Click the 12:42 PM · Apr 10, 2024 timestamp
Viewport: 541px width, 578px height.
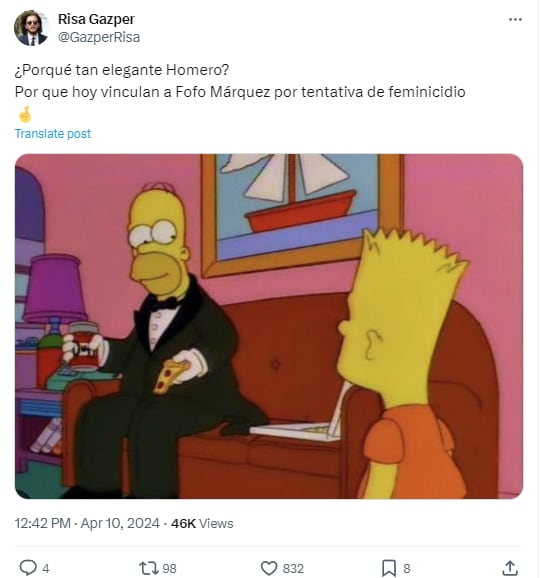[87, 523]
